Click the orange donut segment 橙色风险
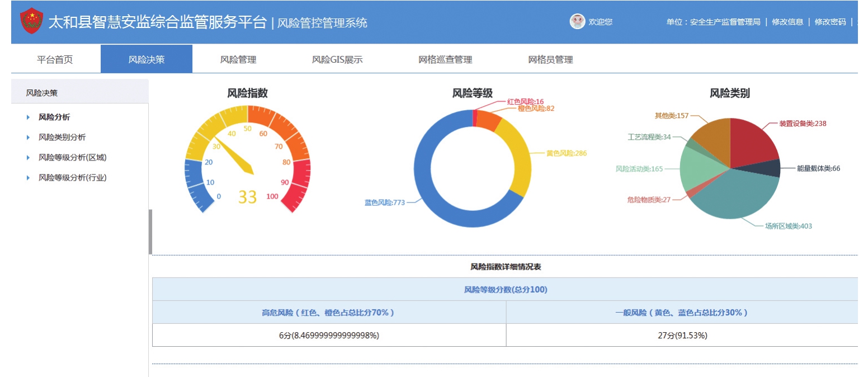 coord(488,120)
